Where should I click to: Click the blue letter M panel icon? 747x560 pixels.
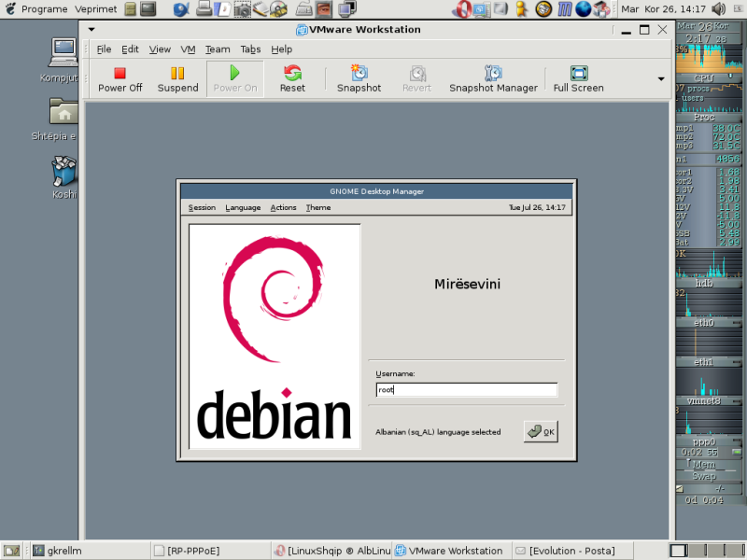coord(565,9)
